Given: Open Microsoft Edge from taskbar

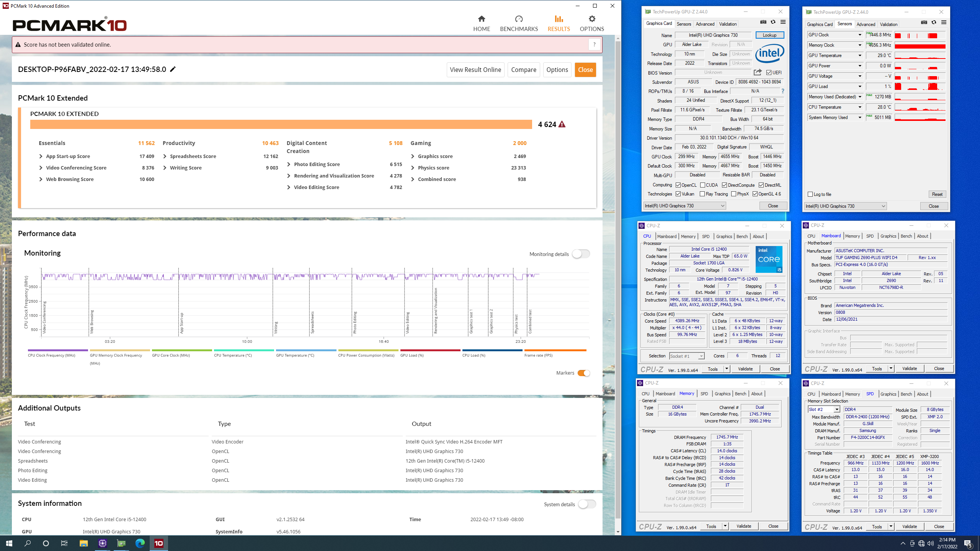Looking at the screenshot, I should click(140, 543).
